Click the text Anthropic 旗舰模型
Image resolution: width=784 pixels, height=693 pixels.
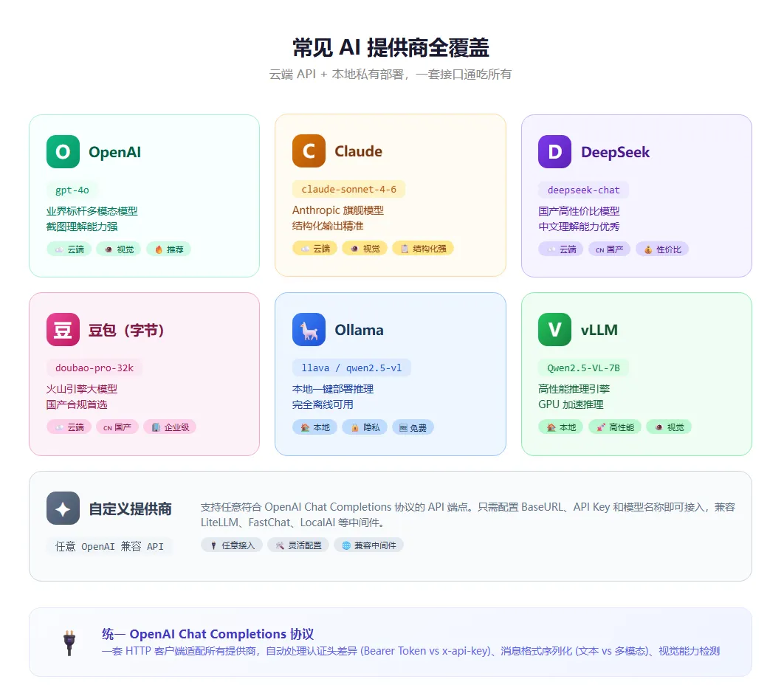click(338, 210)
